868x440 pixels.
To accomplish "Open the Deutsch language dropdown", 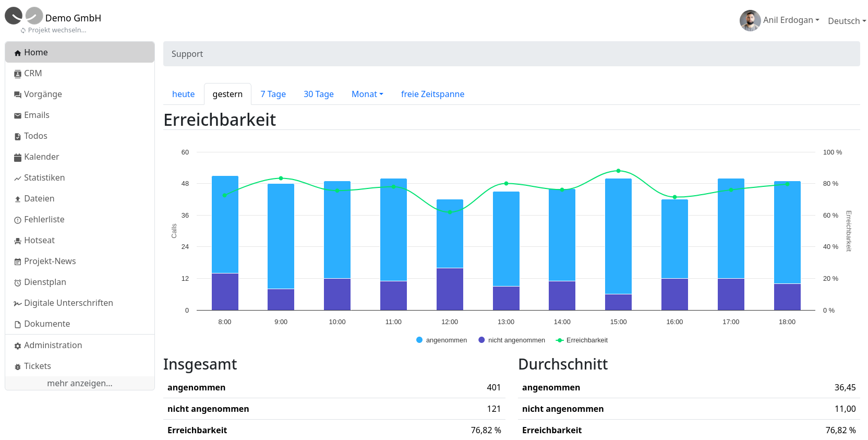I will pyautogui.click(x=847, y=21).
